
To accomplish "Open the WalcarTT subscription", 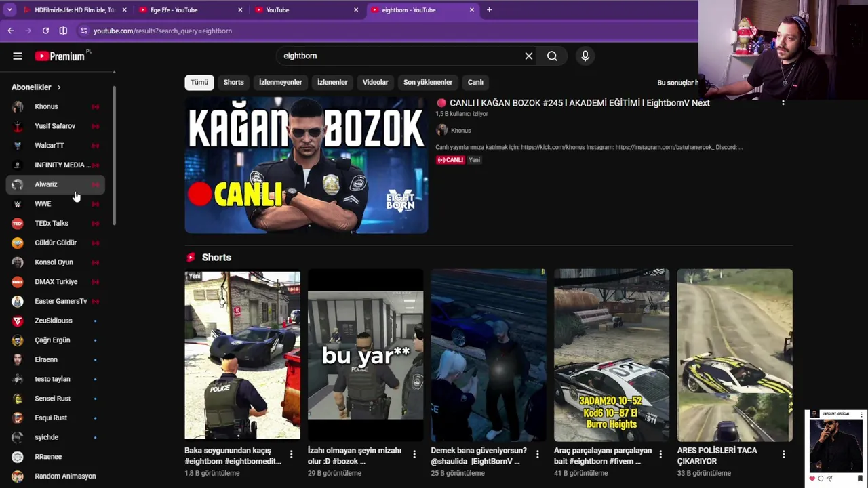I will click(x=56, y=146).
